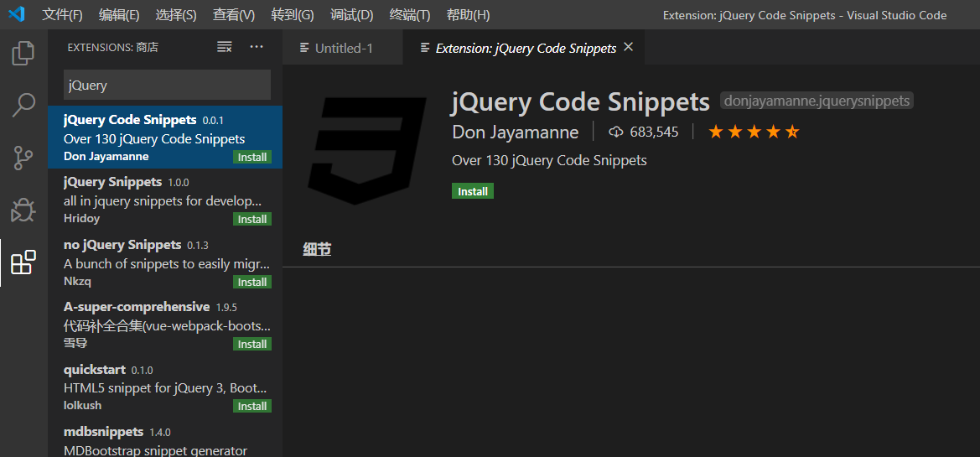Viewport: 980px width, 457px height.
Task: Click the donjayamanne.jquerysnippets identifier badge
Action: coord(817,101)
